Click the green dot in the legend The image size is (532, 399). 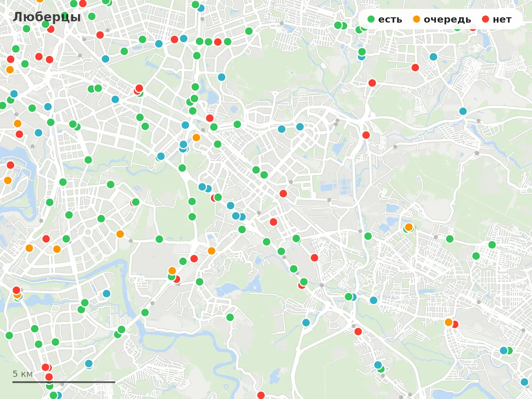(371, 20)
